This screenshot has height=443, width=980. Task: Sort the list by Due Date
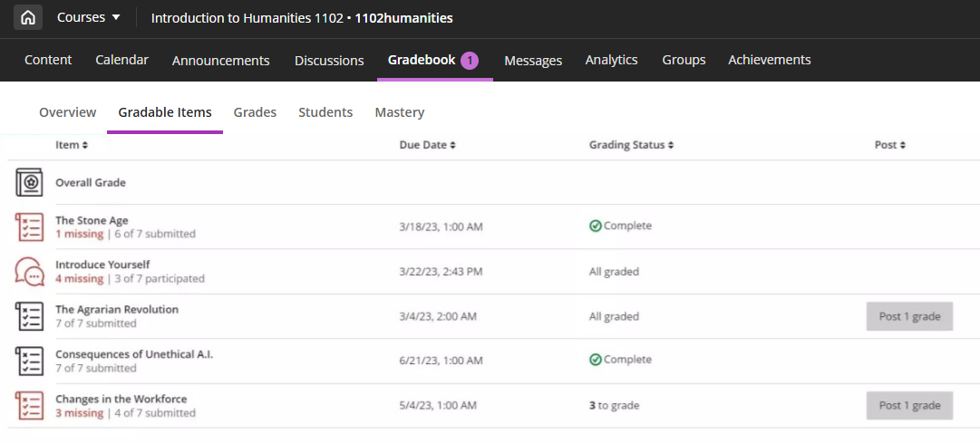(427, 145)
